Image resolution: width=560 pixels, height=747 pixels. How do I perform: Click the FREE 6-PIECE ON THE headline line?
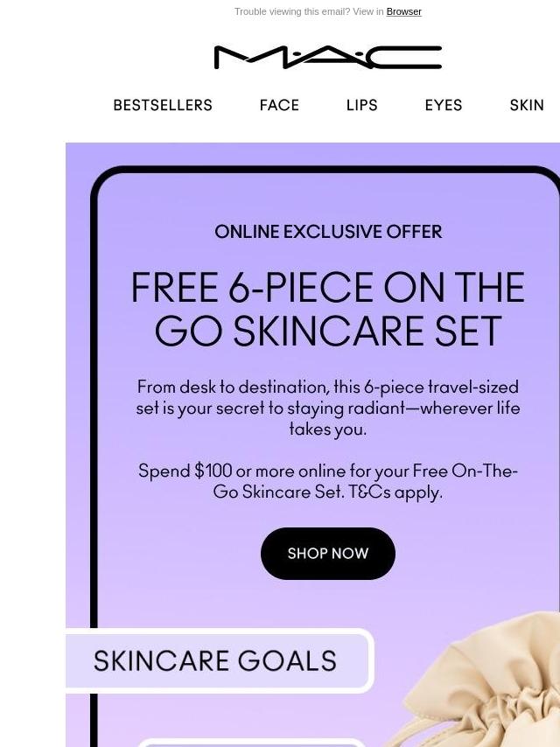[x=328, y=287]
